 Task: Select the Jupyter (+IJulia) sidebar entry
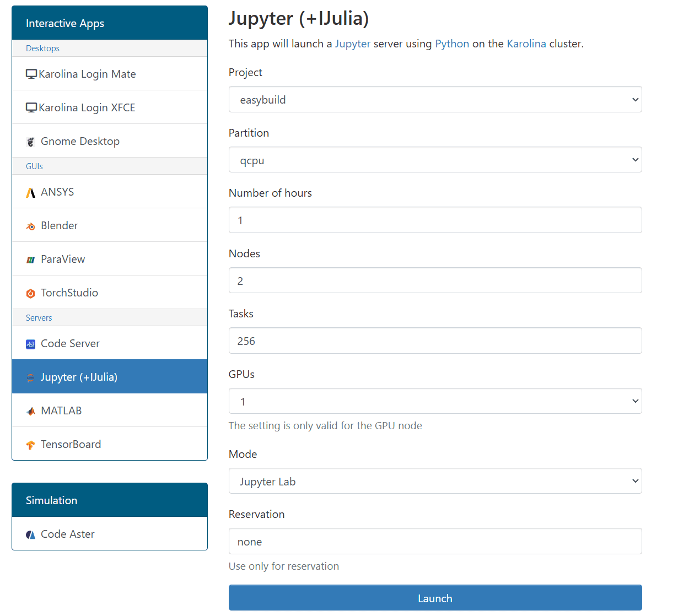[x=79, y=377]
